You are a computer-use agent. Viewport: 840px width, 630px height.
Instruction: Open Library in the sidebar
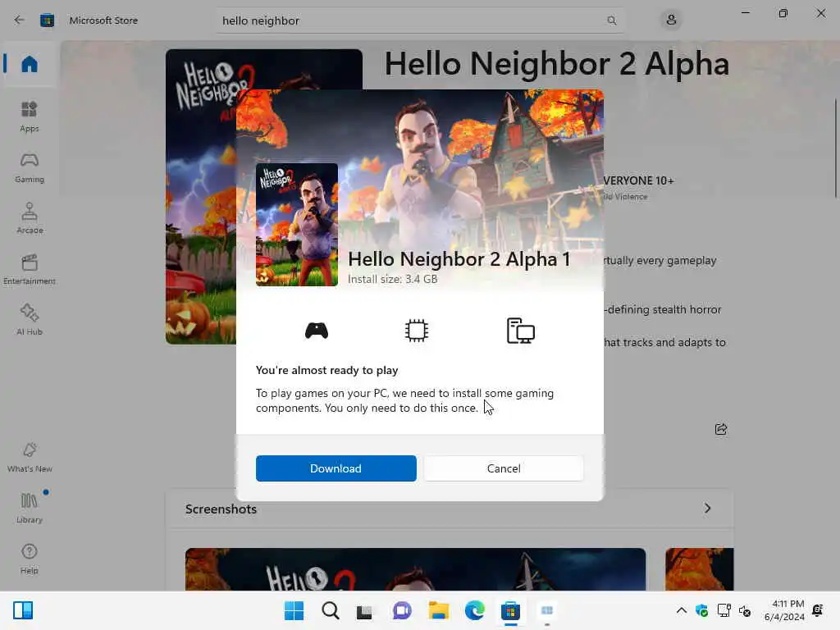pyautogui.click(x=29, y=508)
